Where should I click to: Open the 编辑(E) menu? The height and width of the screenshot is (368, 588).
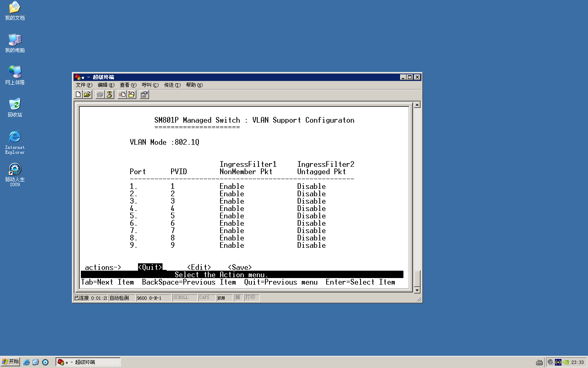tap(106, 85)
